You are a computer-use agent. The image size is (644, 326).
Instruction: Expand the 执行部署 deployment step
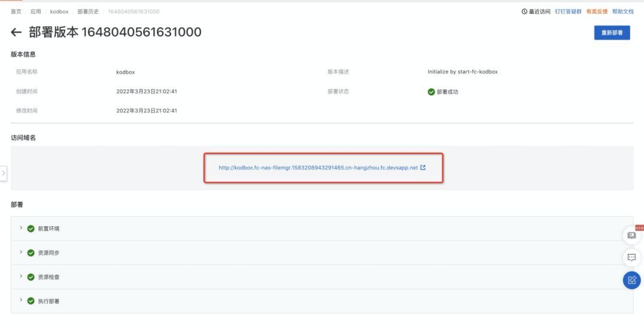[21, 300]
